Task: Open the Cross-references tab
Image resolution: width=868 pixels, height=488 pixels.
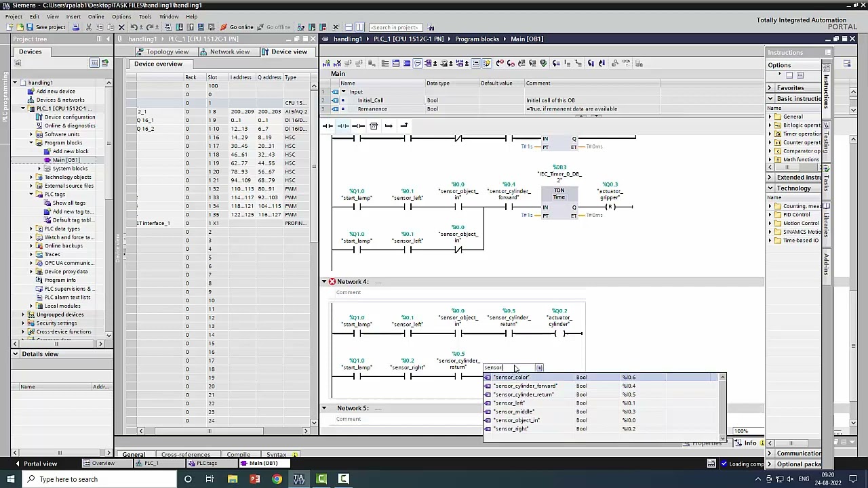Action: point(185,455)
